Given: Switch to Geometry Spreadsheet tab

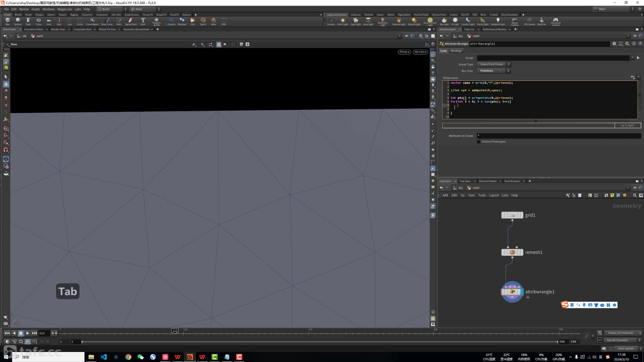Looking at the screenshot, I should (136, 29).
